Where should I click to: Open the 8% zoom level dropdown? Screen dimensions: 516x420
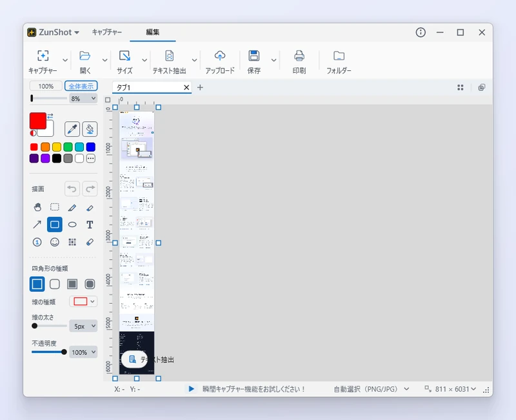[83, 99]
